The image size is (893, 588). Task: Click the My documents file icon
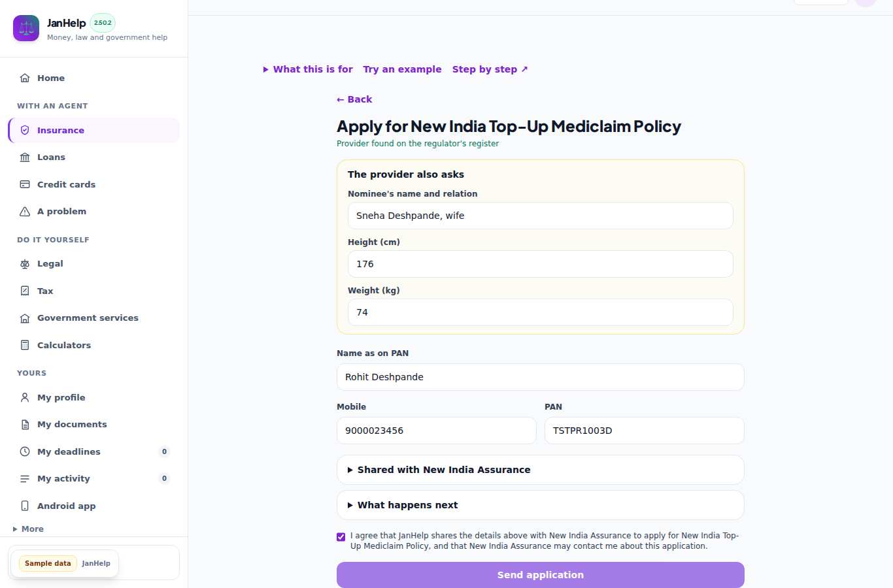[25, 424]
